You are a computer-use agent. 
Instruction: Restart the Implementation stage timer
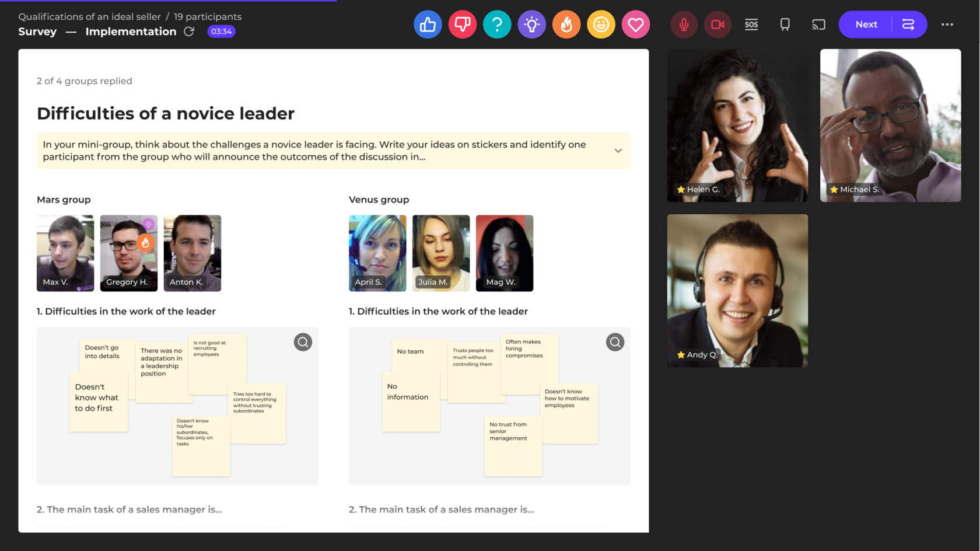click(x=189, y=32)
